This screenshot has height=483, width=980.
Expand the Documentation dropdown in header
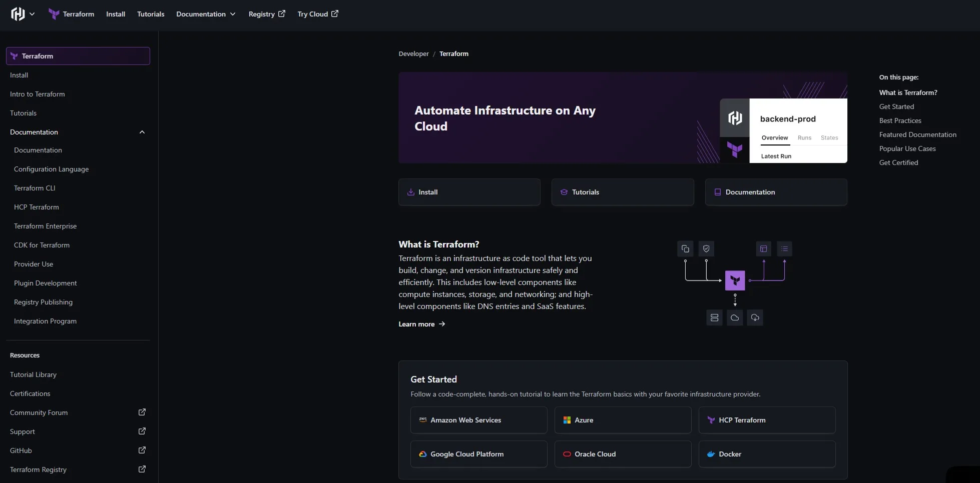[x=206, y=14]
